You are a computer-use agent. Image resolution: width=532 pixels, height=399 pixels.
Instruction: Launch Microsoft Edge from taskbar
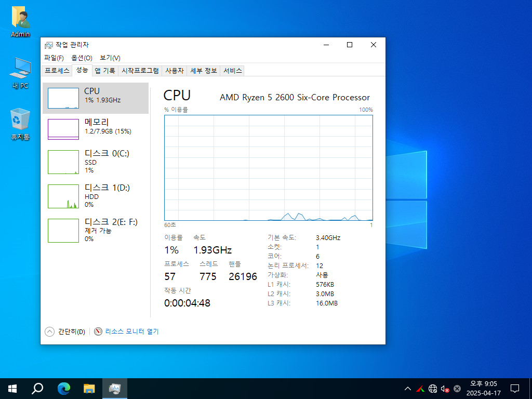pyautogui.click(x=63, y=389)
